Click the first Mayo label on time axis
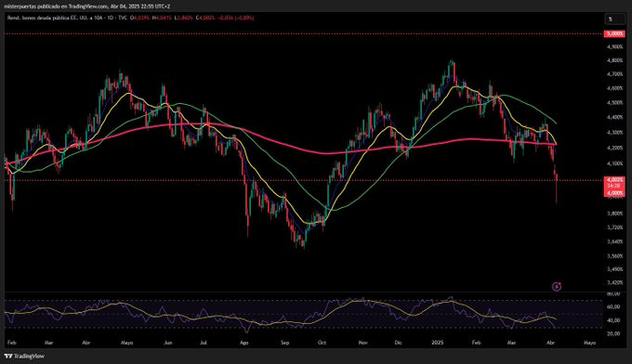 127,343
